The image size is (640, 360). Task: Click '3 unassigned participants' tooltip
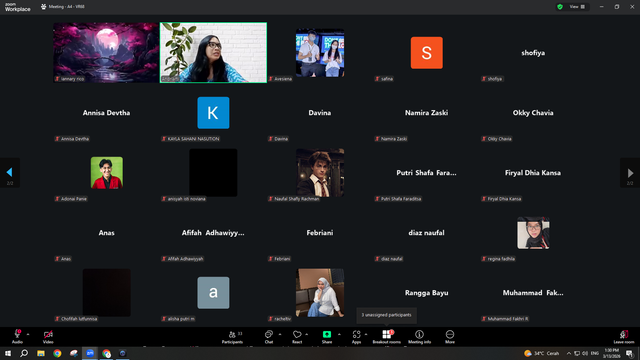pos(387,315)
